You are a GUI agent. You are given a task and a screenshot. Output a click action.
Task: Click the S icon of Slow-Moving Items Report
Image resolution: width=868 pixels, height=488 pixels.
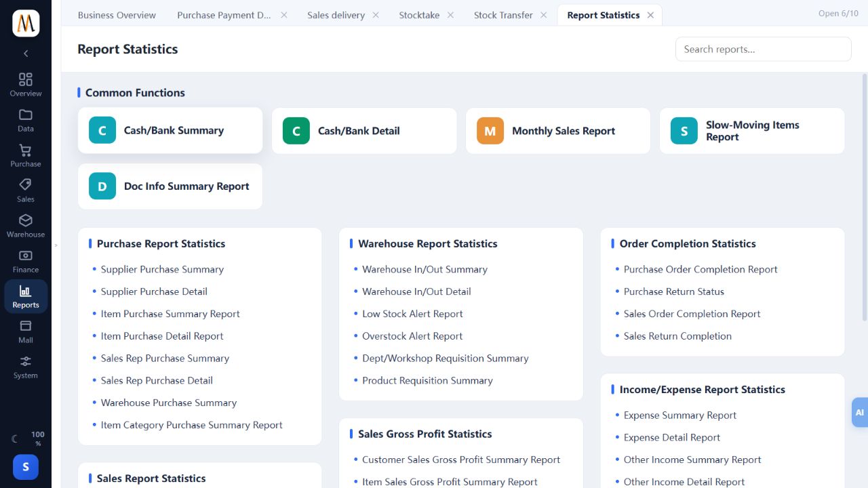[x=684, y=131]
